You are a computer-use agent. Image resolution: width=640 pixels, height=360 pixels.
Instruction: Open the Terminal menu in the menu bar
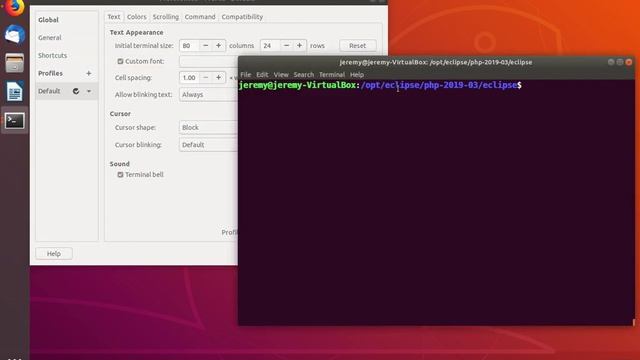332,75
